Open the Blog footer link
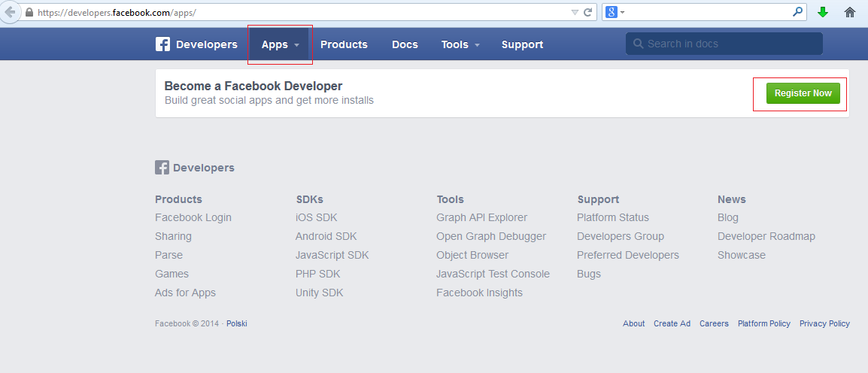 (728, 217)
